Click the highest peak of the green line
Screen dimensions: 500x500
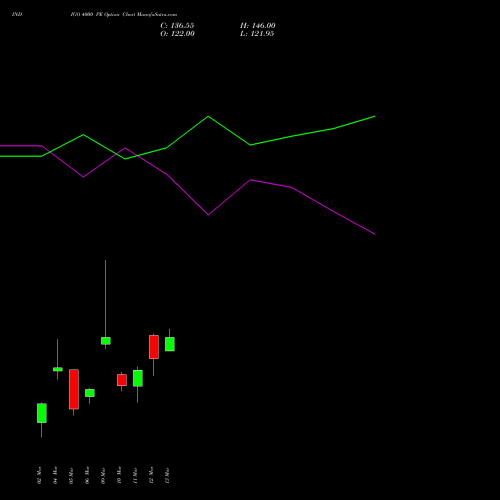click(x=208, y=116)
